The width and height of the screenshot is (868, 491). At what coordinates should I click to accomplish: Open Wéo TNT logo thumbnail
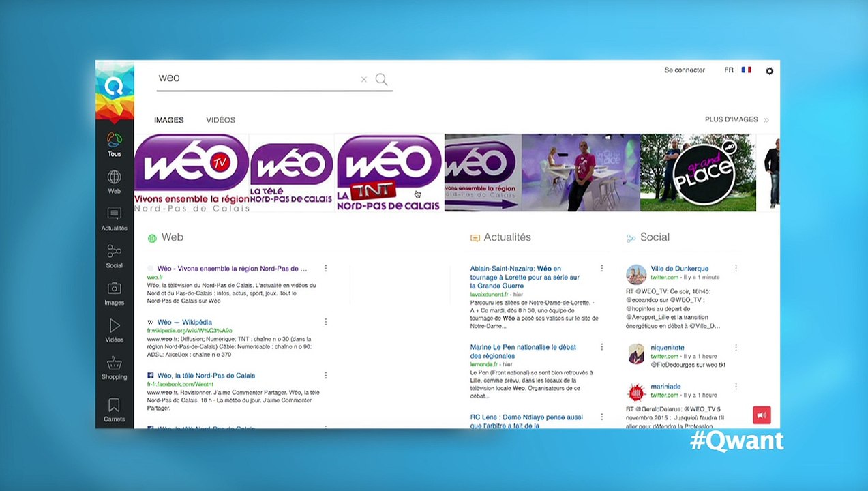click(x=389, y=173)
